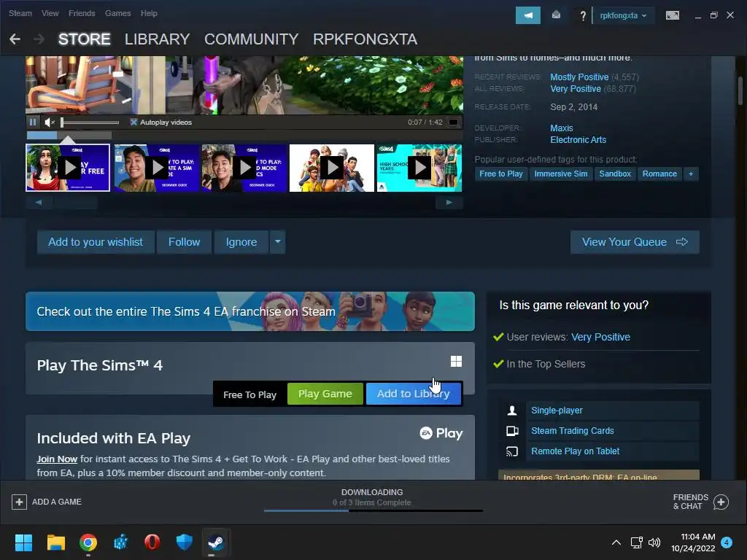Image resolution: width=747 pixels, height=560 pixels.
Task: Open the View menu
Action: click(x=50, y=13)
